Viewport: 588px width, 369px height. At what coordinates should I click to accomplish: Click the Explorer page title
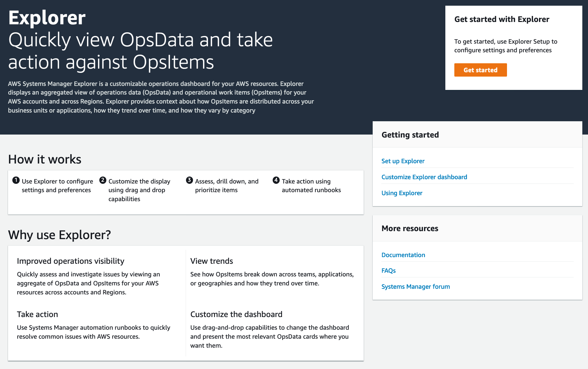click(47, 18)
